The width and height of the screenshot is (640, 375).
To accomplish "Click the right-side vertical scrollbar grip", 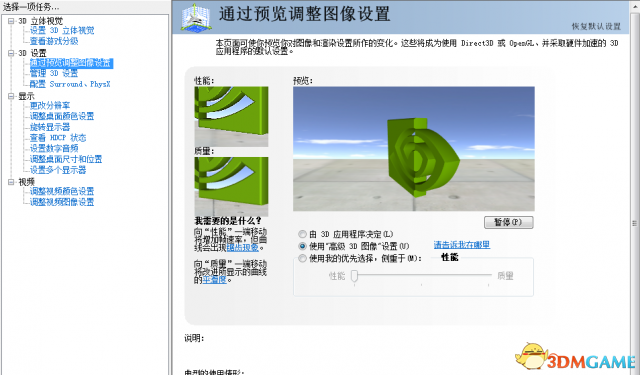I will 634,223.
